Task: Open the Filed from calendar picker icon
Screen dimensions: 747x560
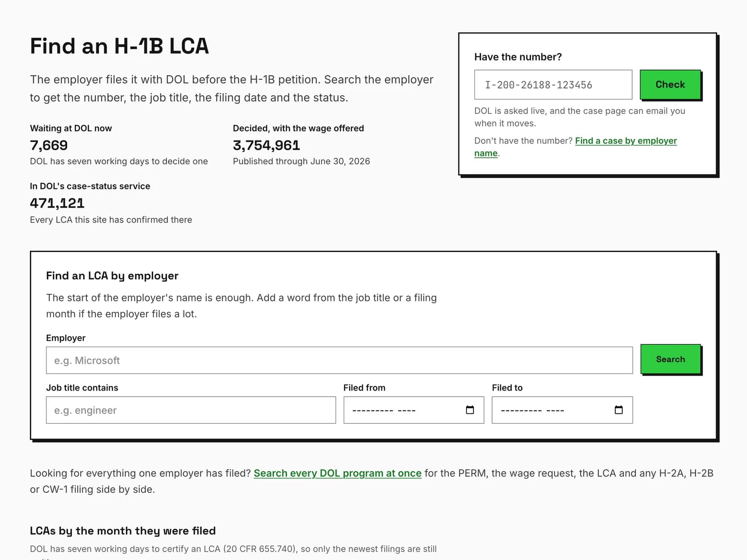Action: 470,410
